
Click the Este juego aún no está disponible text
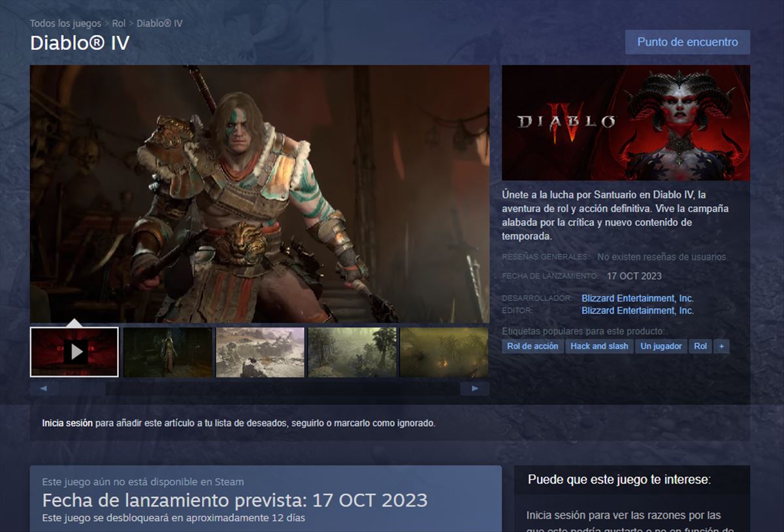click(143, 482)
